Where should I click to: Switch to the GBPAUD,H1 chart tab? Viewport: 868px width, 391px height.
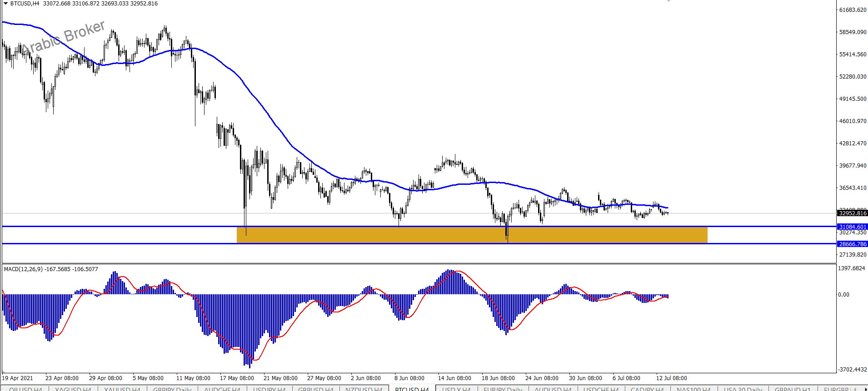793,389
